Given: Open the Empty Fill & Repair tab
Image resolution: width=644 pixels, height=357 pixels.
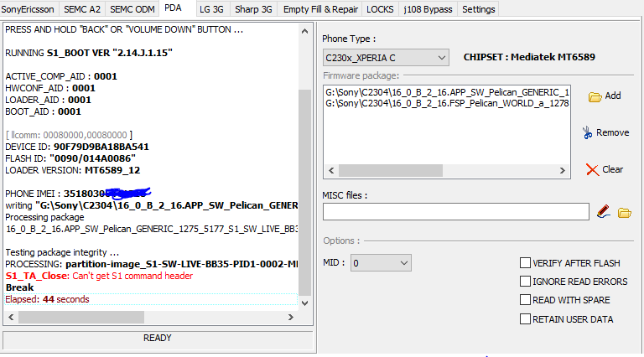Looking at the screenshot, I should pyautogui.click(x=320, y=9).
